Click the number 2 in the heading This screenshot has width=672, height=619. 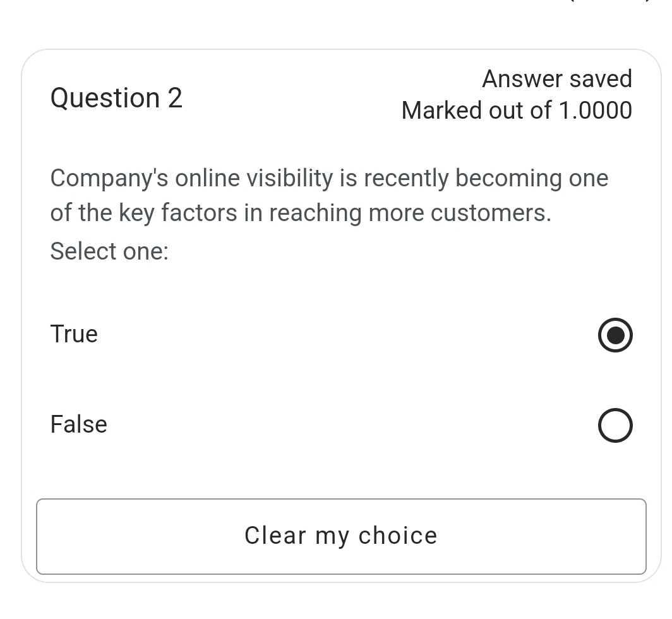click(x=175, y=98)
